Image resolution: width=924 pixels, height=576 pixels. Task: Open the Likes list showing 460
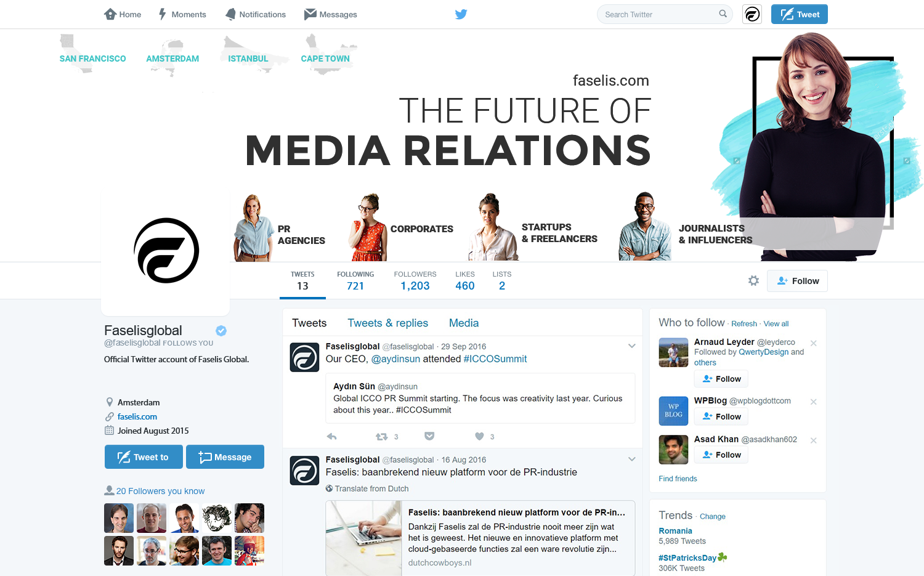(x=465, y=281)
